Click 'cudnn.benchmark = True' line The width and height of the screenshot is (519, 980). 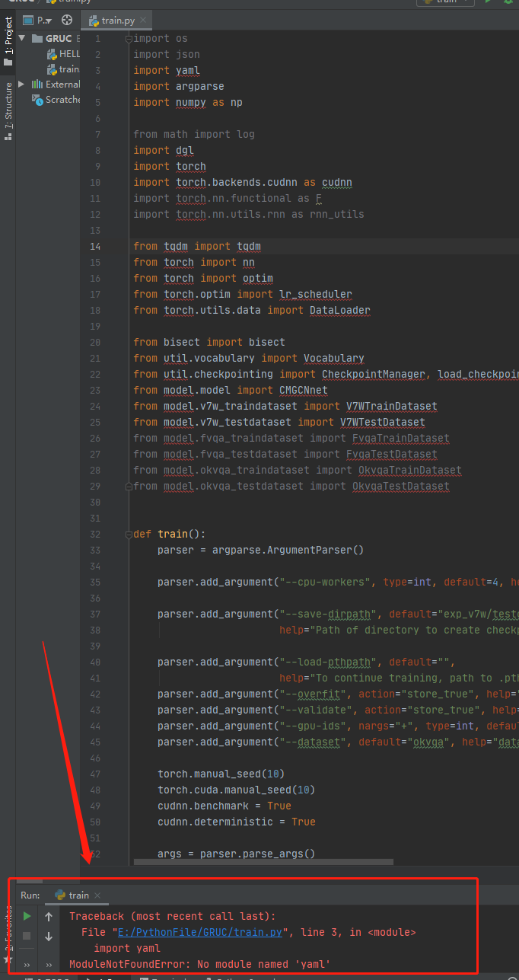click(x=224, y=806)
